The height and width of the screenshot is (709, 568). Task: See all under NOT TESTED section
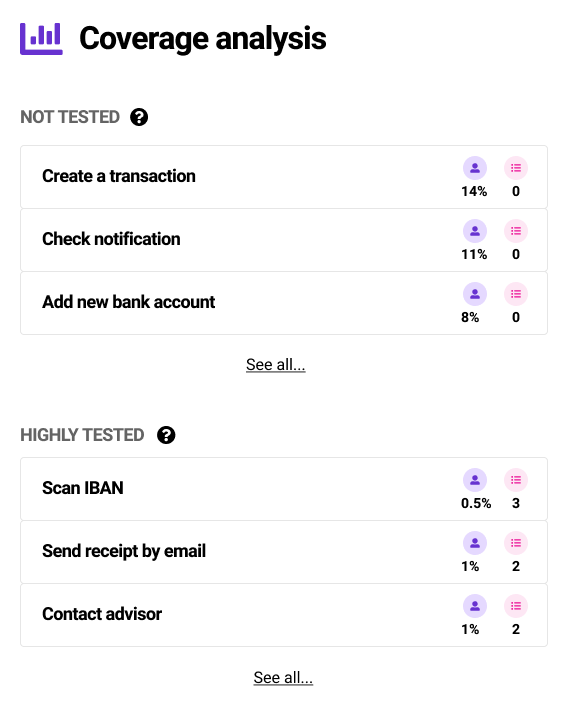tap(276, 364)
